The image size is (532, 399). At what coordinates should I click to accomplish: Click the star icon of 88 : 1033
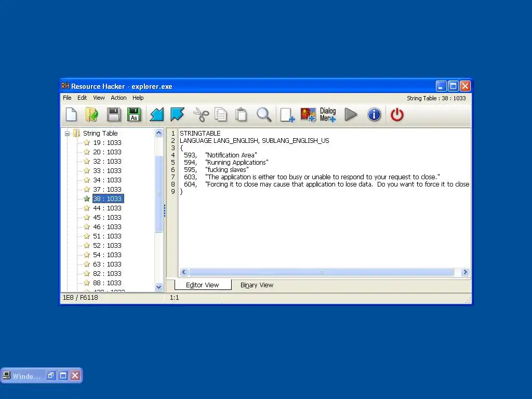87,283
